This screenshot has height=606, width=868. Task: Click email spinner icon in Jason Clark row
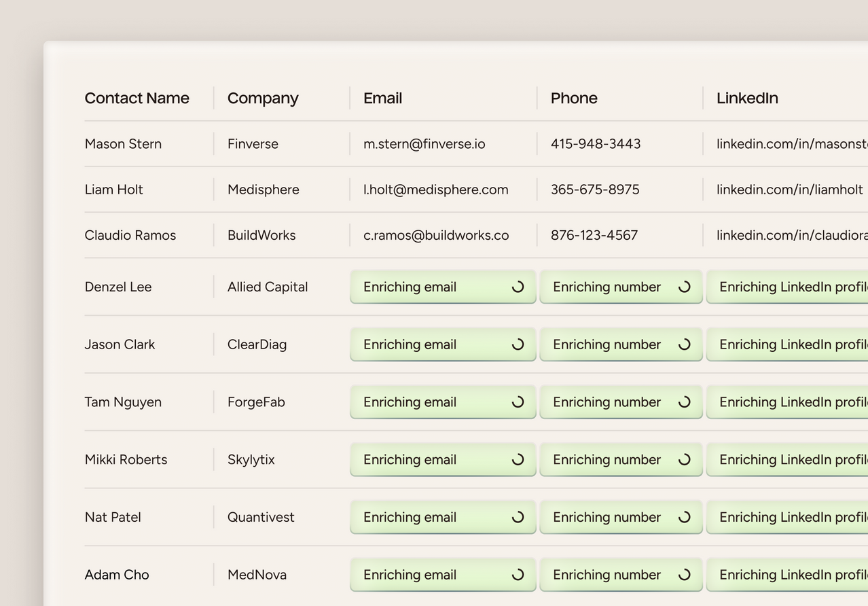[518, 344]
